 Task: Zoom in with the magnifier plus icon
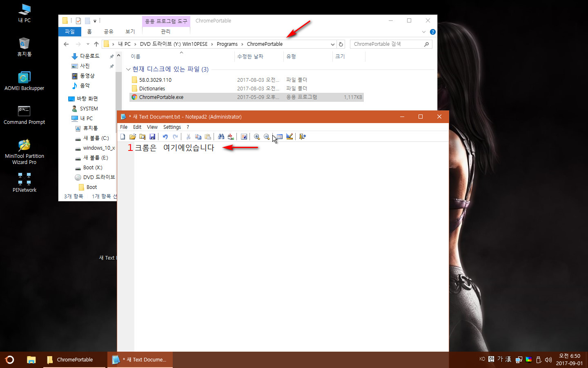(257, 137)
